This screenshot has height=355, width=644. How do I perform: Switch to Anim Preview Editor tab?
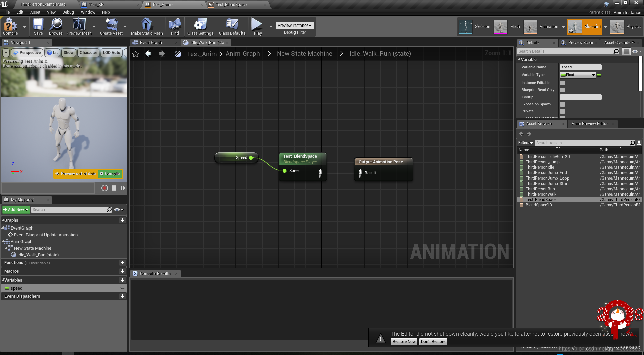[589, 124]
